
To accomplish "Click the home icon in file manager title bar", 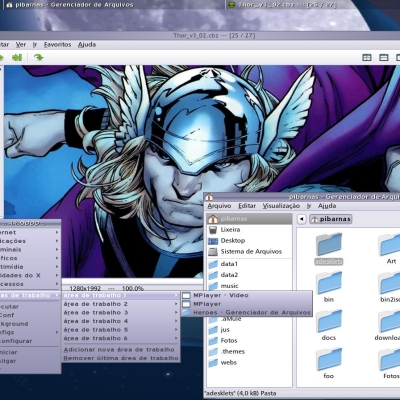I will [x=209, y=197].
